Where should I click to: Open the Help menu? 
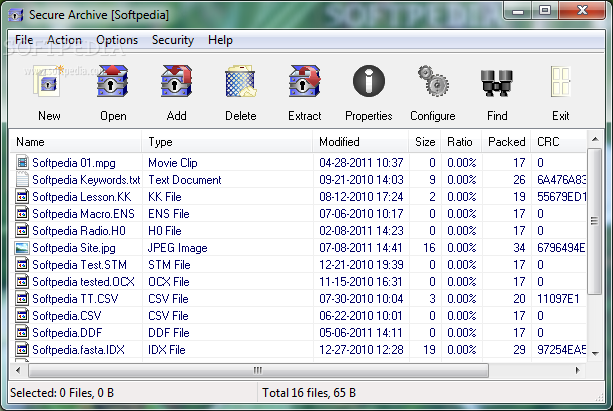(x=220, y=40)
